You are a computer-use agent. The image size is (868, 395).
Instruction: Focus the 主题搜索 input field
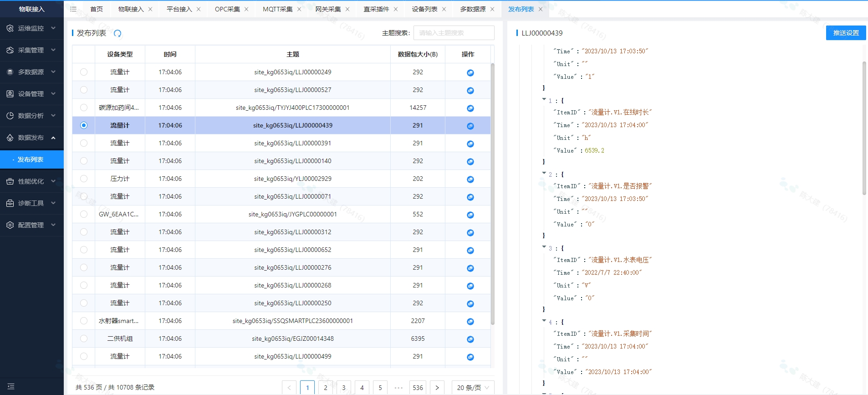tap(454, 33)
